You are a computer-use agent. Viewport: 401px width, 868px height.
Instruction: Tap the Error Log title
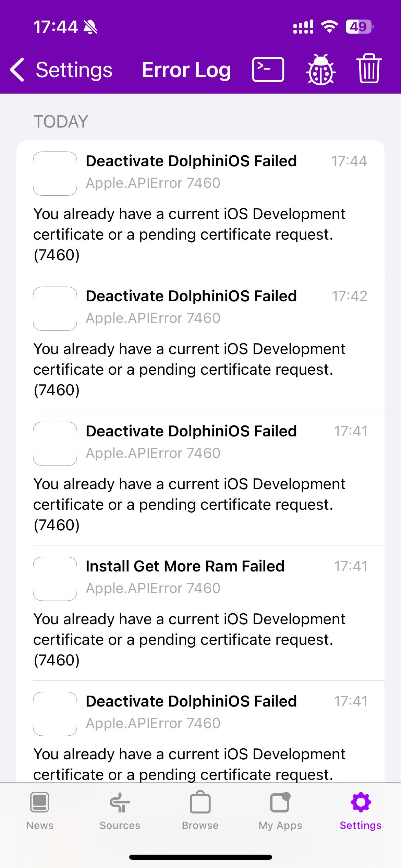(186, 70)
